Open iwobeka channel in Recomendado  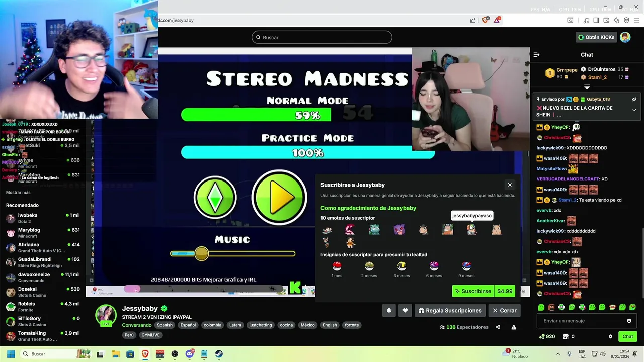point(43,218)
